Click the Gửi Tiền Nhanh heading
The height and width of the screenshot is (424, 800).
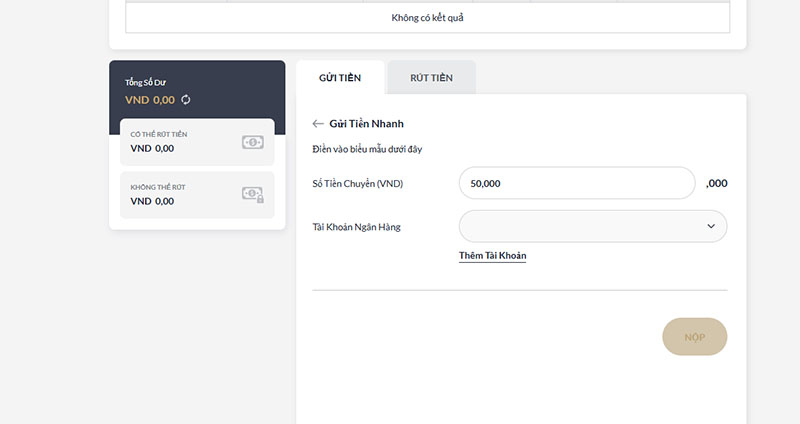pyautogui.click(x=366, y=123)
